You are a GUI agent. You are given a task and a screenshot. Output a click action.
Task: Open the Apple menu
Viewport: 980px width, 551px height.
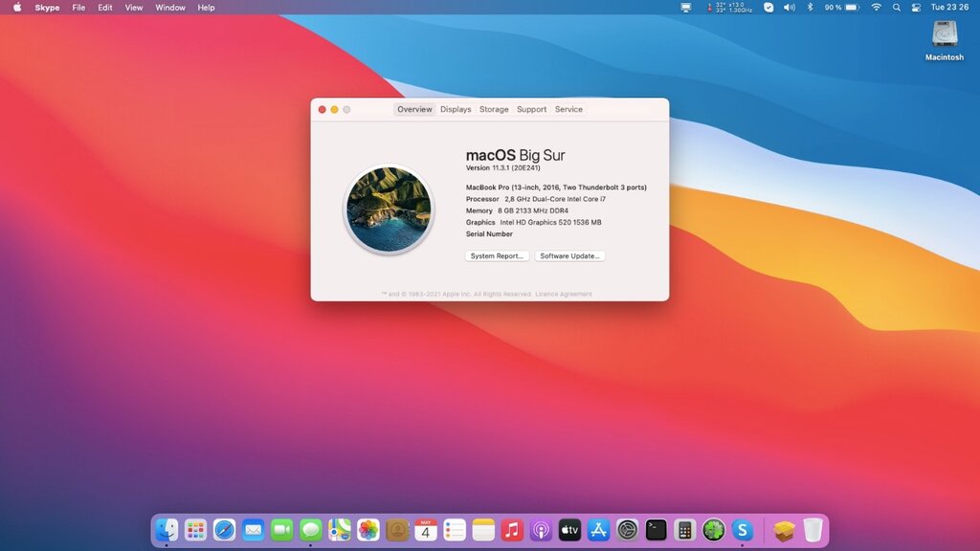(16, 7)
